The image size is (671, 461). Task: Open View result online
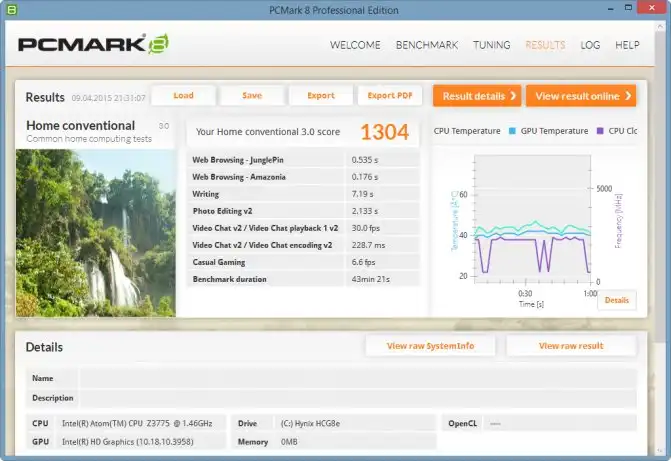581,96
